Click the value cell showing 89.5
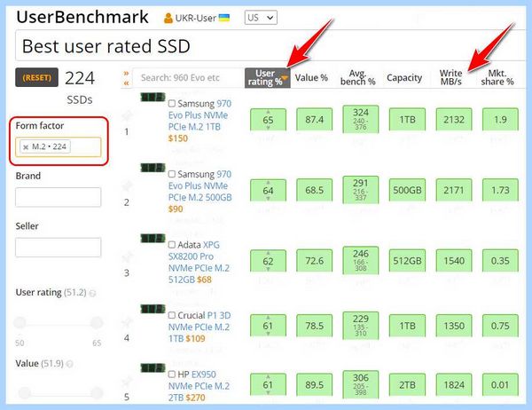Screen dimensions: 532x410 pos(314,384)
